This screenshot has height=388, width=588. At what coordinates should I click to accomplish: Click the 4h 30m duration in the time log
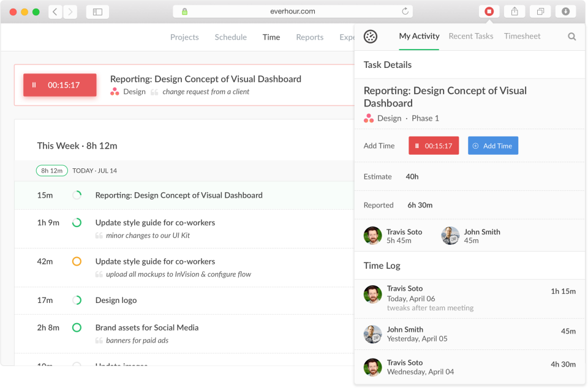point(563,364)
